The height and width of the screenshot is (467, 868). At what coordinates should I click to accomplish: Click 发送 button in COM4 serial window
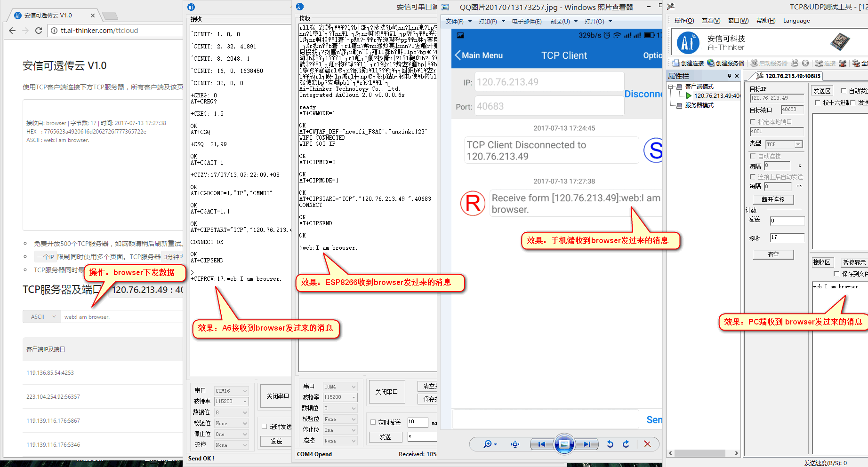[385, 437]
